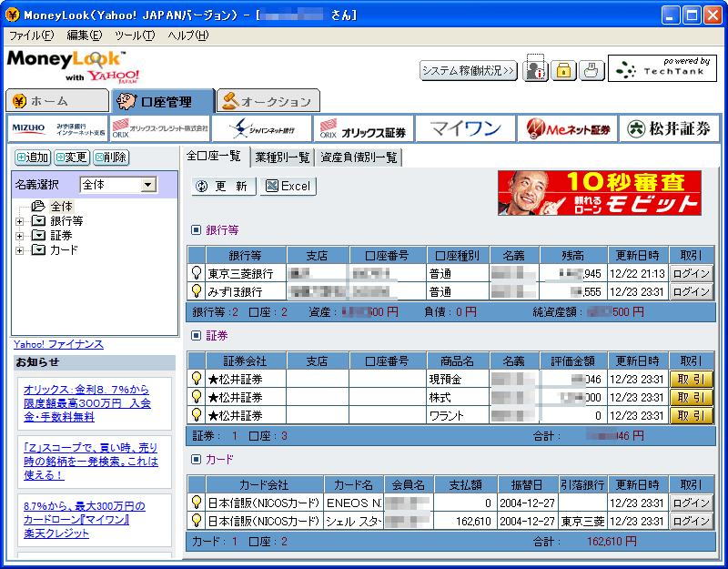Open the ORIX Securities (オリックス証券) logo

pos(364,128)
